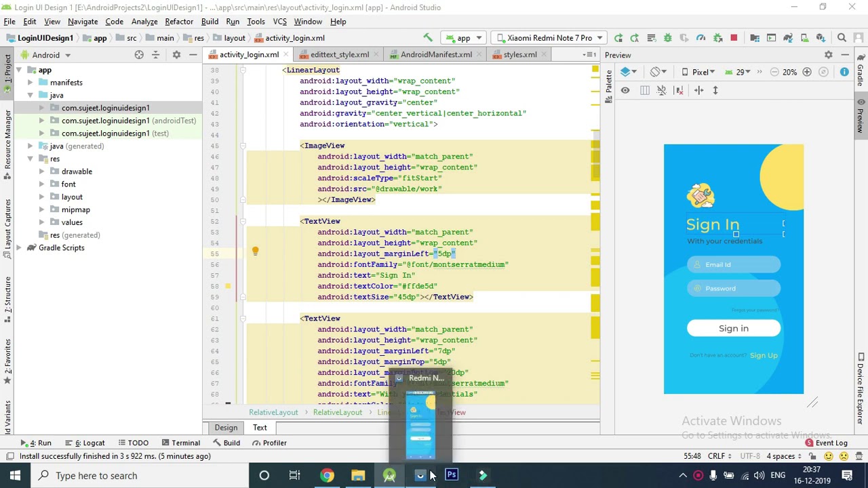Switch to the AndroidManifest.xml tab
868x488 pixels.
pyautogui.click(x=436, y=55)
